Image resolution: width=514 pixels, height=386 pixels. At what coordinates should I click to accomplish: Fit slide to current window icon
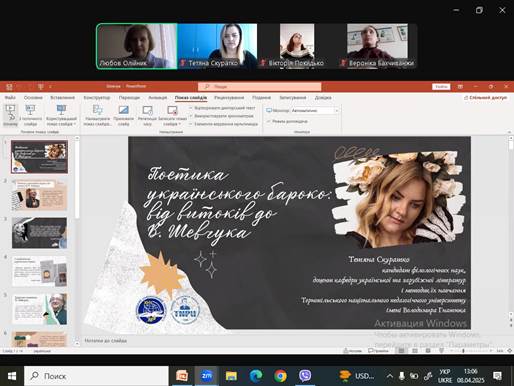click(x=509, y=351)
